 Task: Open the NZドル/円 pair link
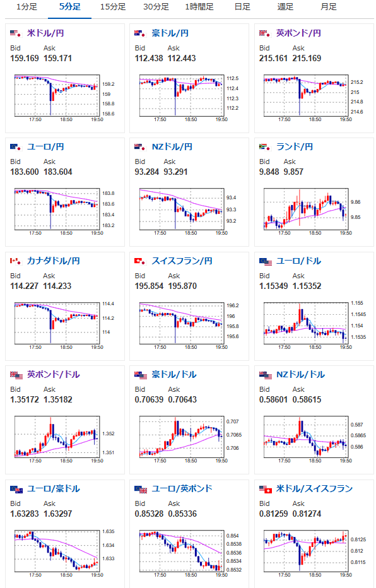[x=172, y=147]
